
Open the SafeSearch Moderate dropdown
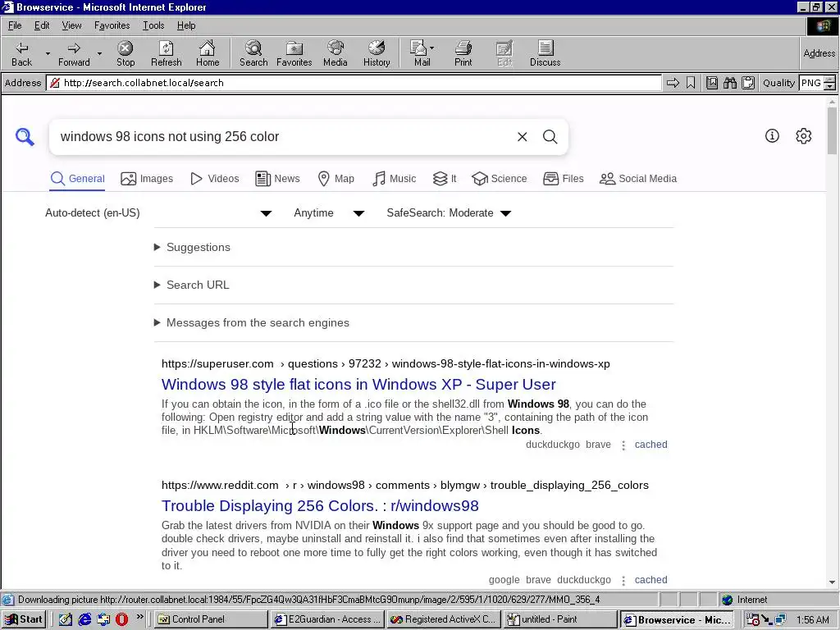[x=449, y=213]
